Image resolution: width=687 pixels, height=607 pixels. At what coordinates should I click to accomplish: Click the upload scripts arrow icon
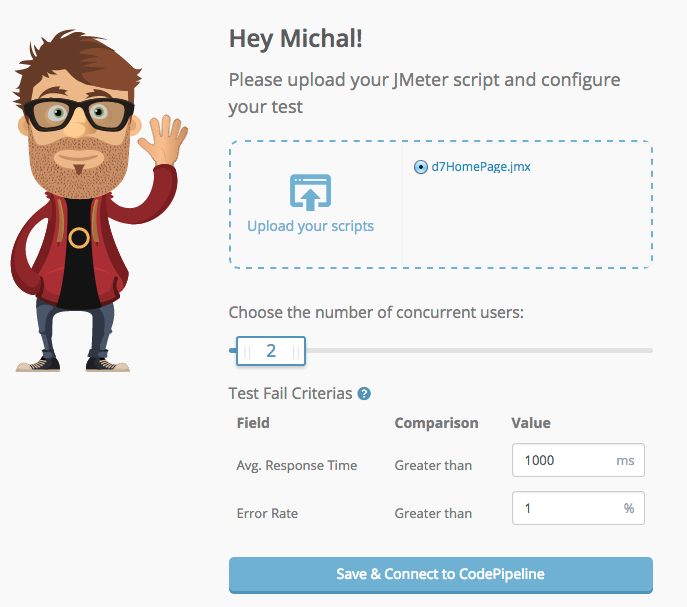click(310, 192)
